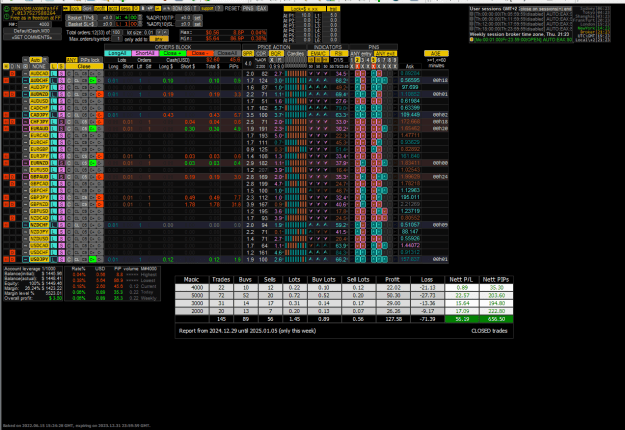Screen dimensions: 625x430
Task: Click the LongAll button in Orders Block
Action: 118,53
